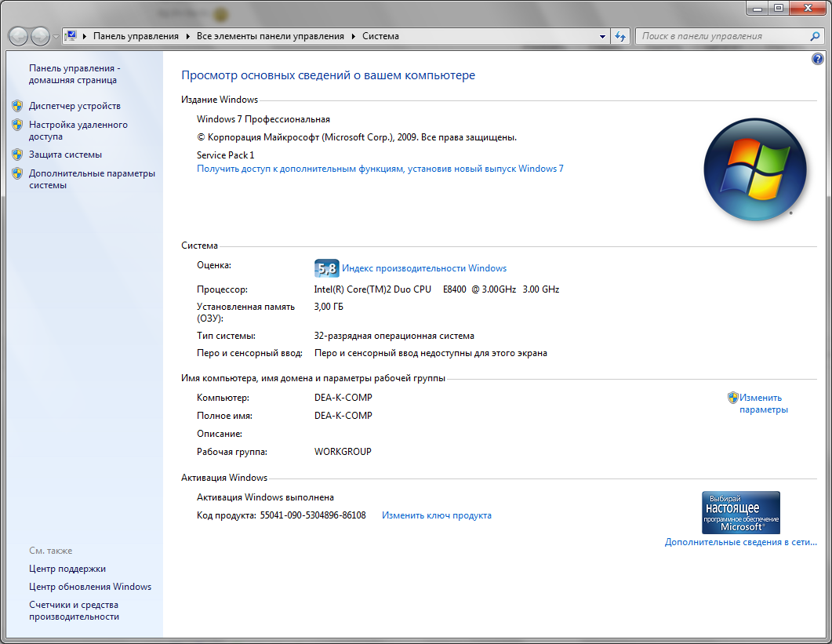Click the 5,8 performance rating badge
Screen dimensions: 832x644
click(326, 268)
